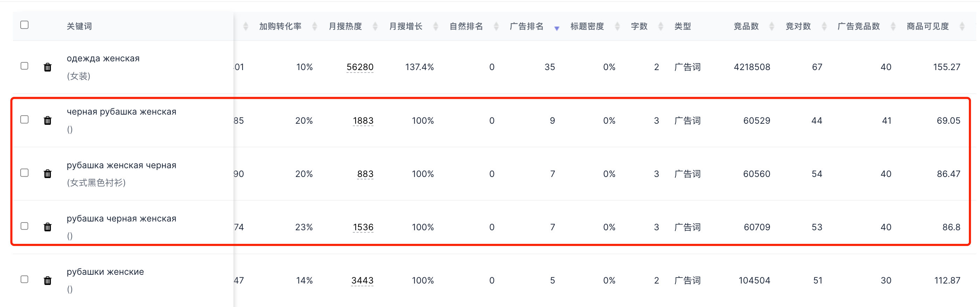Click the 类型 column header

(682, 26)
